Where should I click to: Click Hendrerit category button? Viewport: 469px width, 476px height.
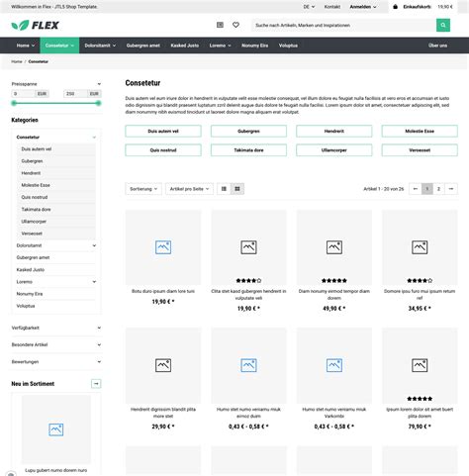[334, 131]
